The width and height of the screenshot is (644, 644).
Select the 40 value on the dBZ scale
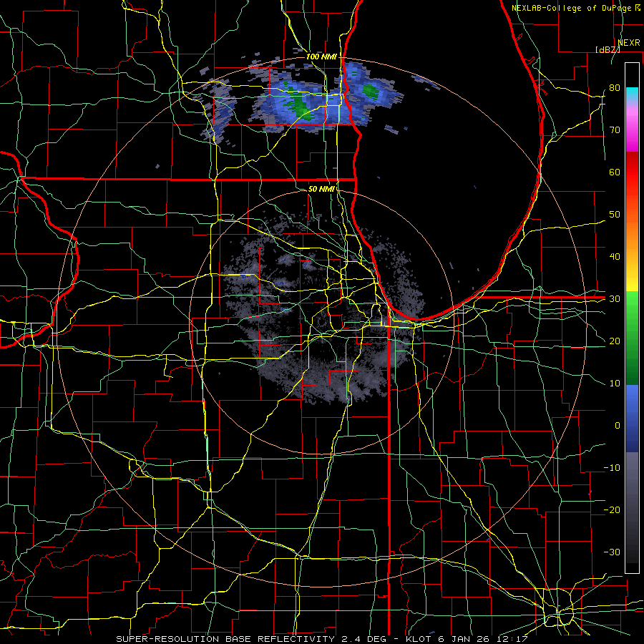615,257
